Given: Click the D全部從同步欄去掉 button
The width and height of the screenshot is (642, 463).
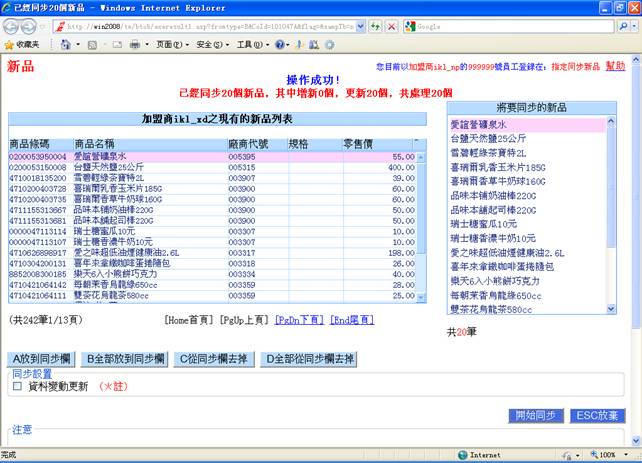Looking at the screenshot, I should click(x=309, y=359).
